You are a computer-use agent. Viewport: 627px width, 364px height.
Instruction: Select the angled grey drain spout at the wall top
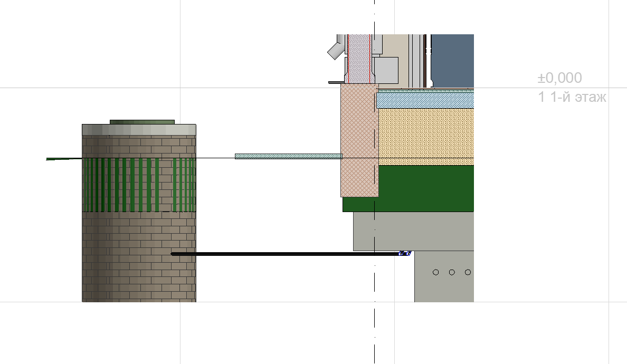336,50
